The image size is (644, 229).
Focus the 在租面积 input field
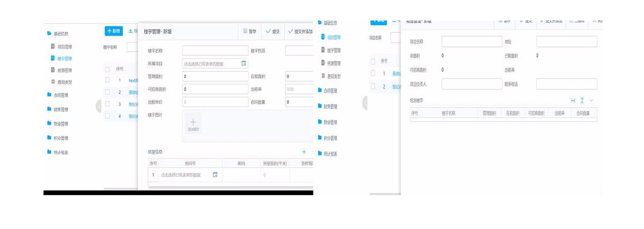pyautogui.click(x=299, y=76)
